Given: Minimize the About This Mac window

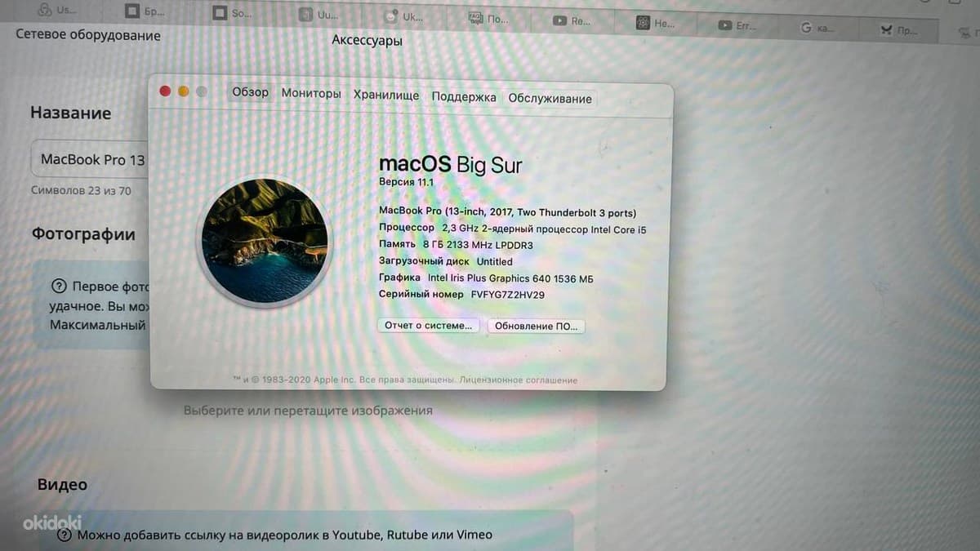Looking at the screenshot, I should pyautogui.click(x=183, y=91).
